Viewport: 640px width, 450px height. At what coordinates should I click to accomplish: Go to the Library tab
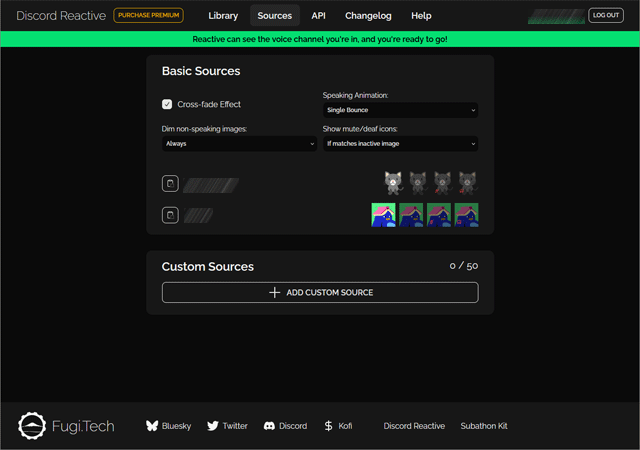(x=223, y=16)
